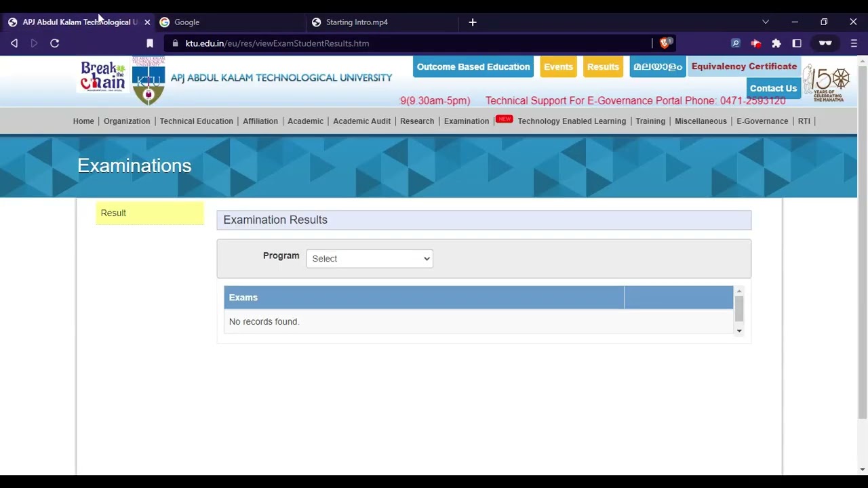Click the yellow Results button
Screen dimensions: 868x488
coord(603,67)
